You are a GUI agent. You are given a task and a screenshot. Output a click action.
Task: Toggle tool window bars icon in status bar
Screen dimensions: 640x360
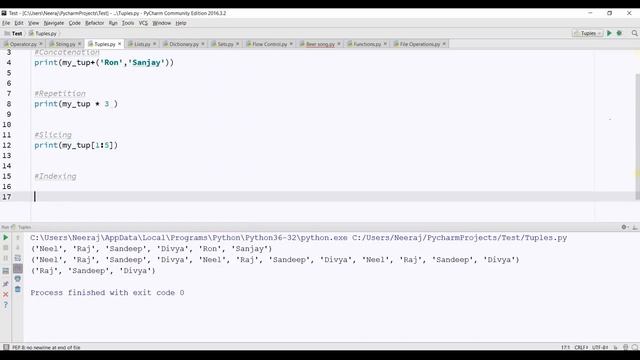(x=6, y=347)
